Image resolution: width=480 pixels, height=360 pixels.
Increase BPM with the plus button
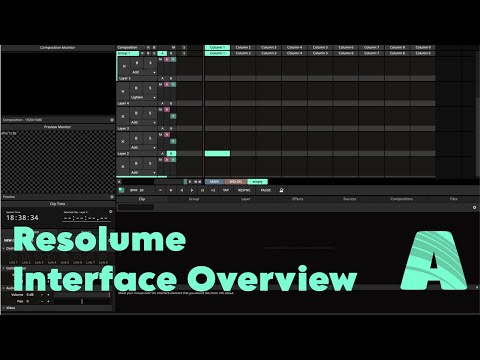(x=171, y=190)
